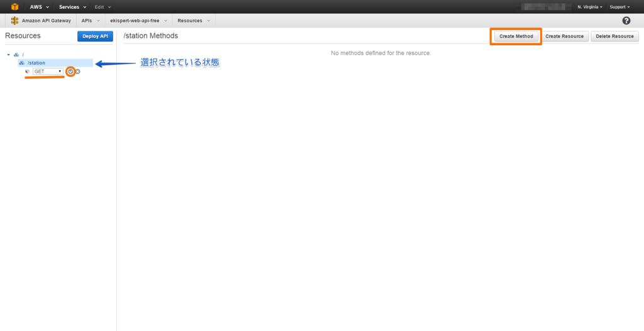The image size is (644, 331).
Task: Open the ekispert-web-api-free breadcrumb dropdown
Action: 138,21
